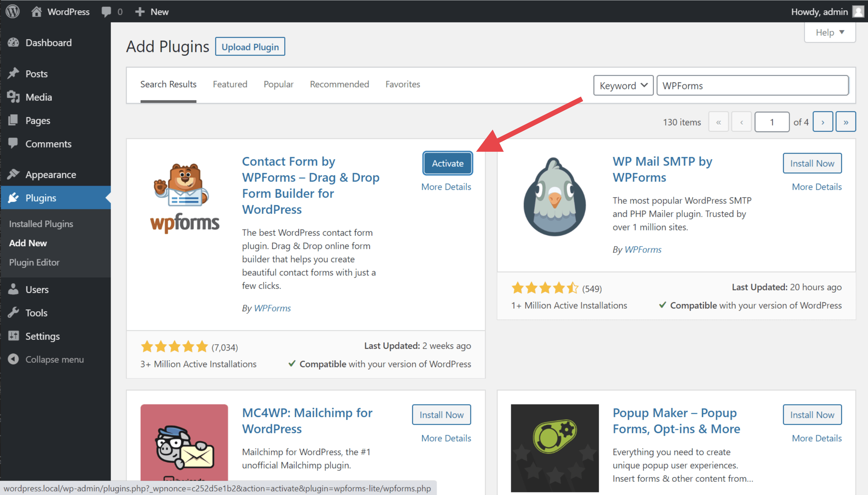Install MC4WP Mailchimp for WordPress
Viewport: 868px width, 495px height.
pos(441,415)
